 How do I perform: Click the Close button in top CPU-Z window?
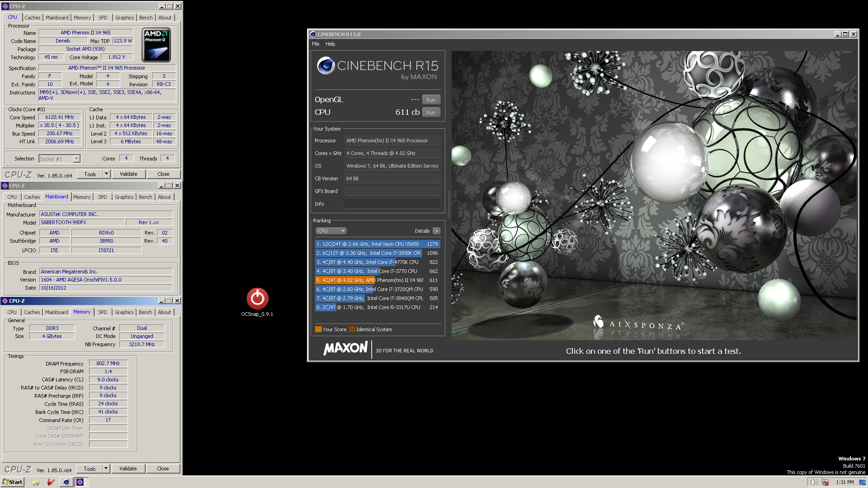click(163, 174)
